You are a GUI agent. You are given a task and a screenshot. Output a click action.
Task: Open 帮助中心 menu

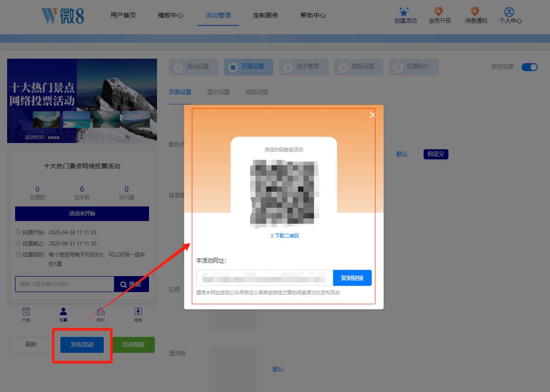coord(313,15)
